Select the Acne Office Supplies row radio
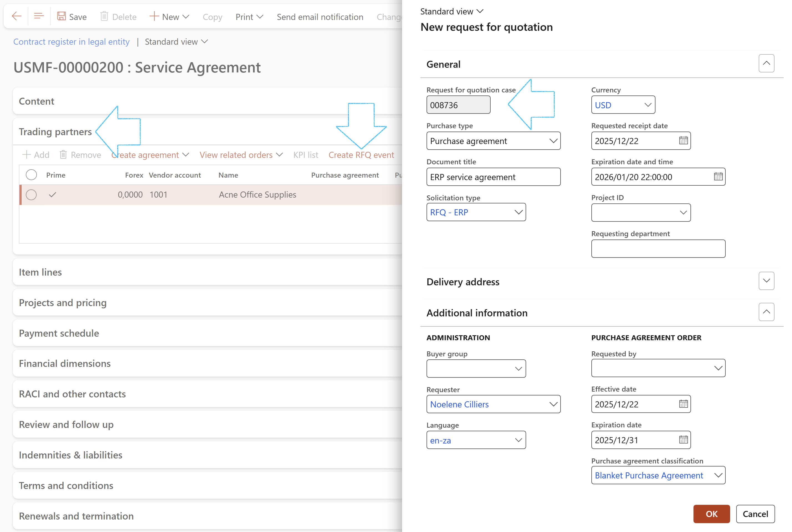This screenshot has height=532, width=792. tap(31, 195)
